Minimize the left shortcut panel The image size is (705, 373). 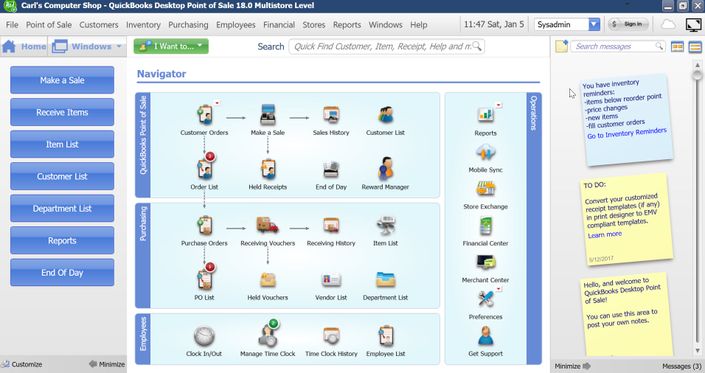[107, 364]
